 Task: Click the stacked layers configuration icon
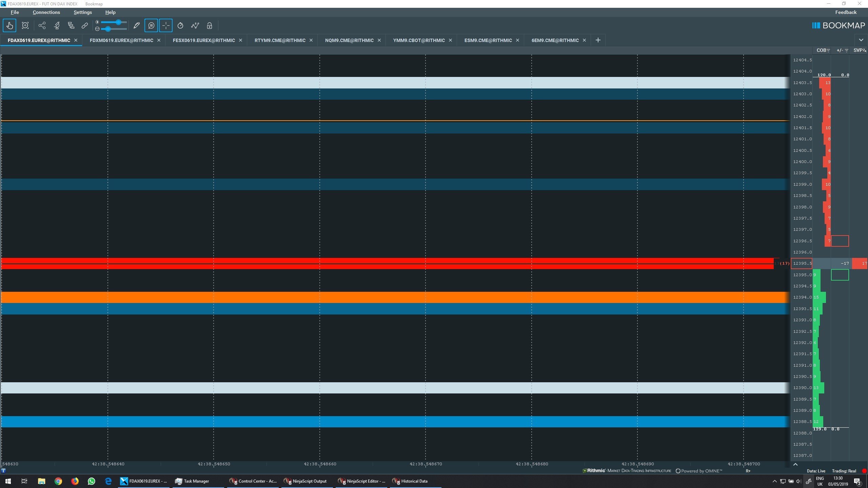tap(71, 25)
